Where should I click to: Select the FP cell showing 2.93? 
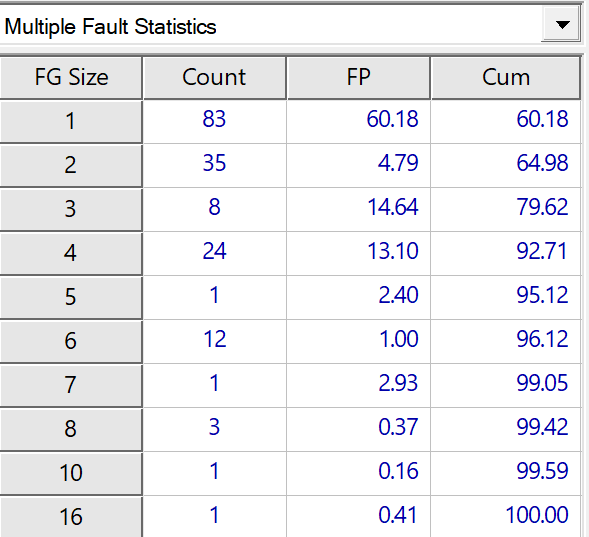pyautogui.click(x=358, y=385)
